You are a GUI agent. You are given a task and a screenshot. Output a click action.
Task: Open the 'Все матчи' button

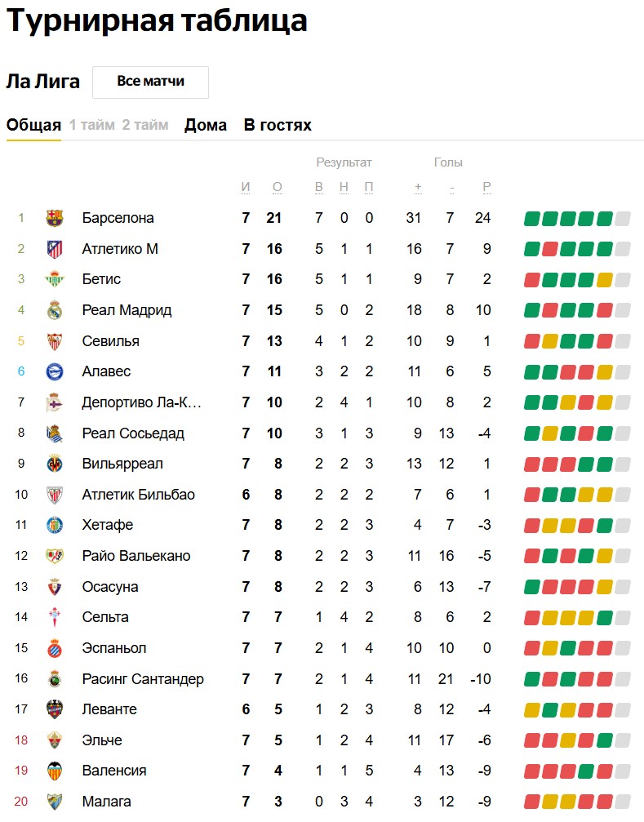[150, 82]
